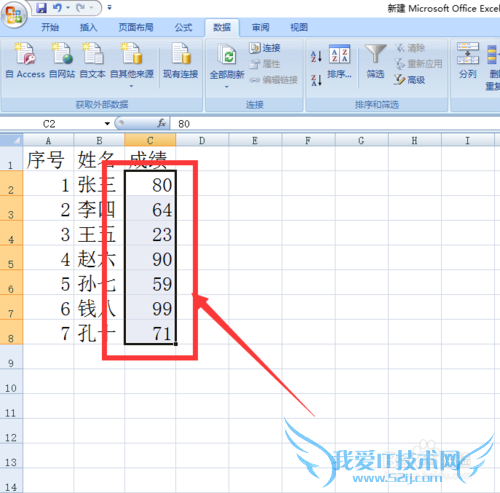The height and width of the screenshot is (493, 500).
Task: Click cell with score 71
Action: (x=150, y=332)
